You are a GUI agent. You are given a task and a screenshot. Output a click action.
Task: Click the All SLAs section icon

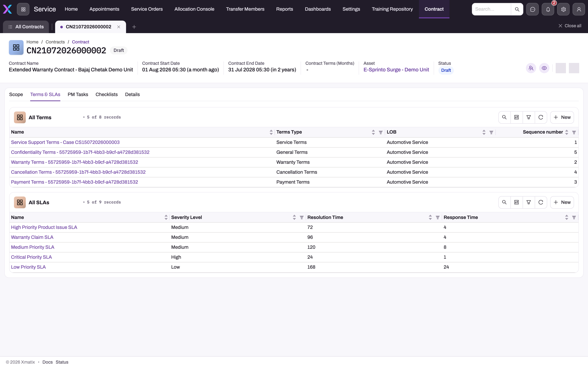(x=20, y=202)
